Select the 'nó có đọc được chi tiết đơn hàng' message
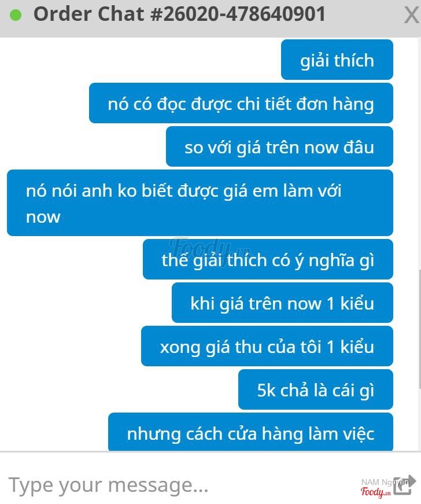This screenshot has height=504, width=421. 241,103
